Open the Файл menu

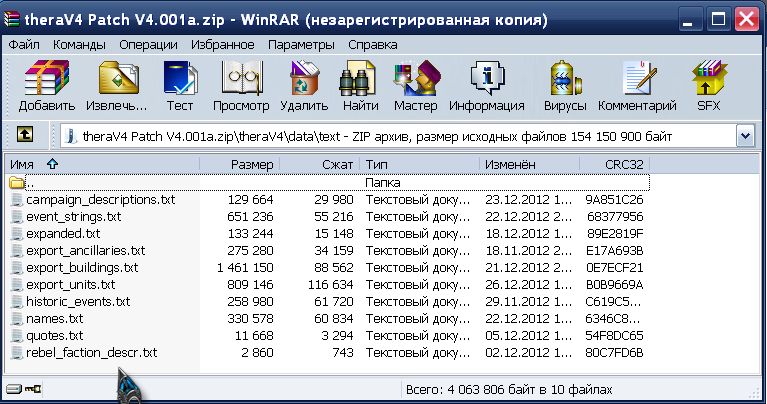coord(24,45)
